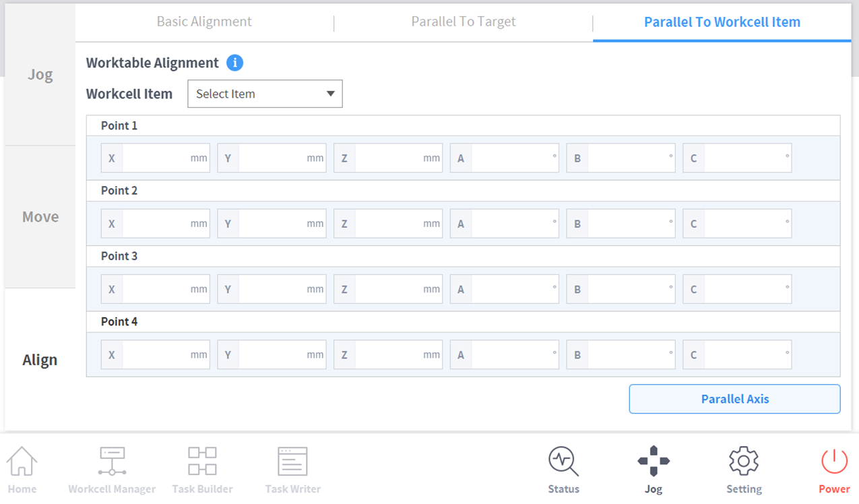This screenshot has width=859, height=504.
Task: Expand the Workcell Item dropdown
Action: tap(265, 94)
